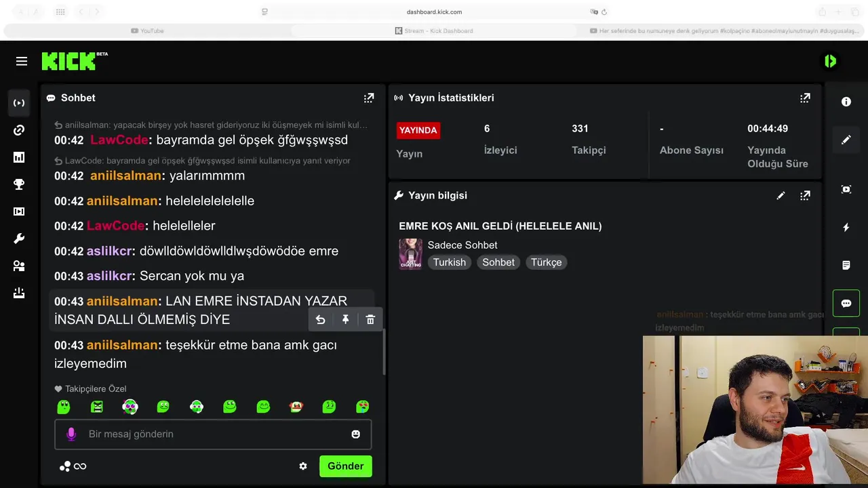This screenshot has width=868, height=488.
Task: Select the Türkçe tag
Action: (x=547, y=262)
